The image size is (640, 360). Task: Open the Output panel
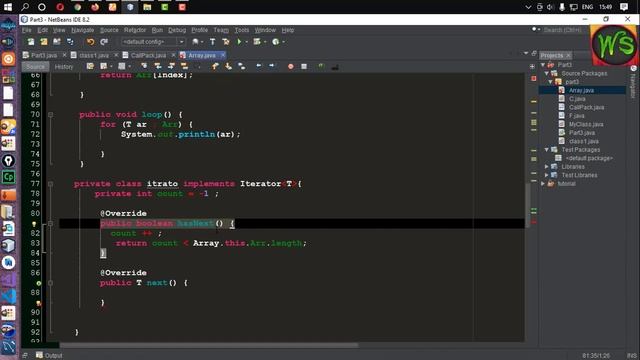coord(49,356)
